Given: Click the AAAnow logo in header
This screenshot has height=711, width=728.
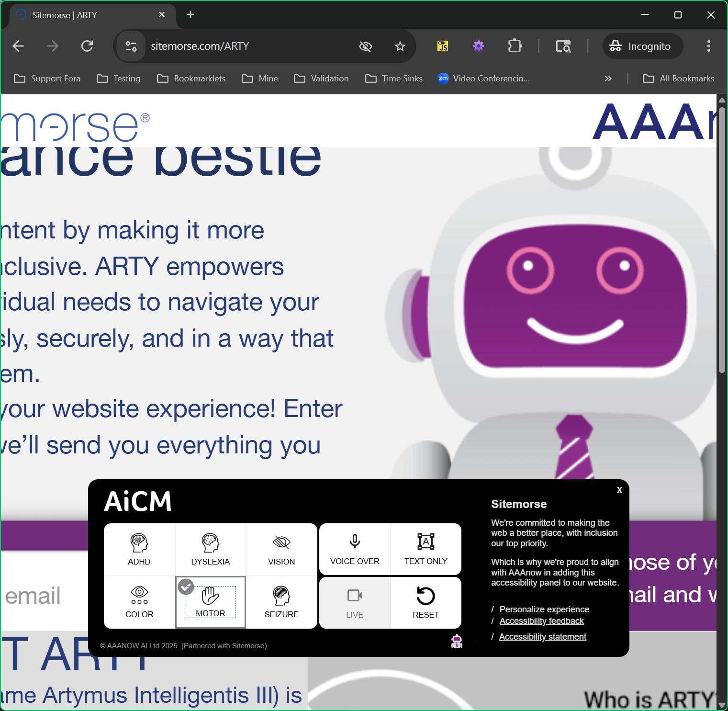Looking at the screenshot, I should coord(655,122).
